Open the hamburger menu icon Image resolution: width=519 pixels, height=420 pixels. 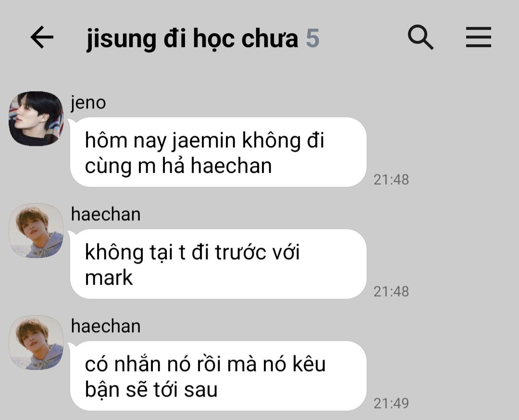tap(478, 37)
